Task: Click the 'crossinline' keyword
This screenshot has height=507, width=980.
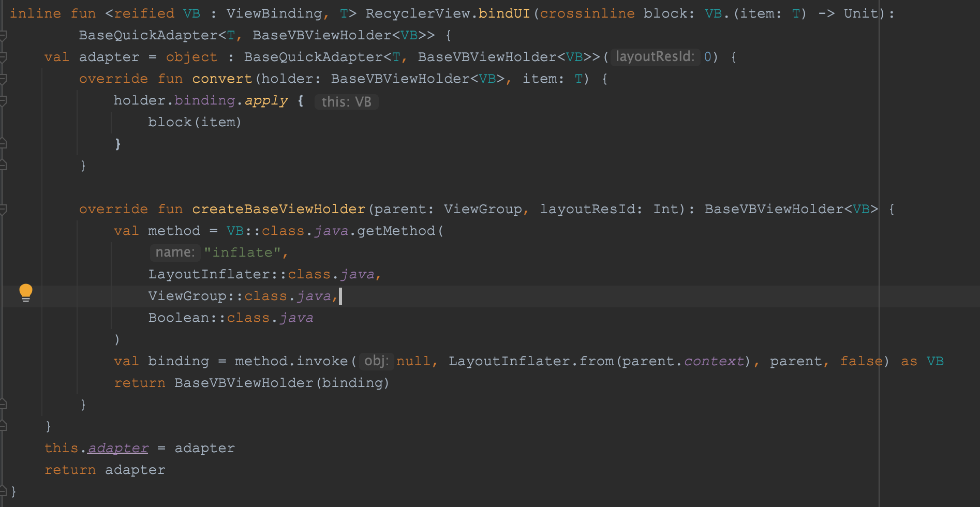Action: (587, 13)
